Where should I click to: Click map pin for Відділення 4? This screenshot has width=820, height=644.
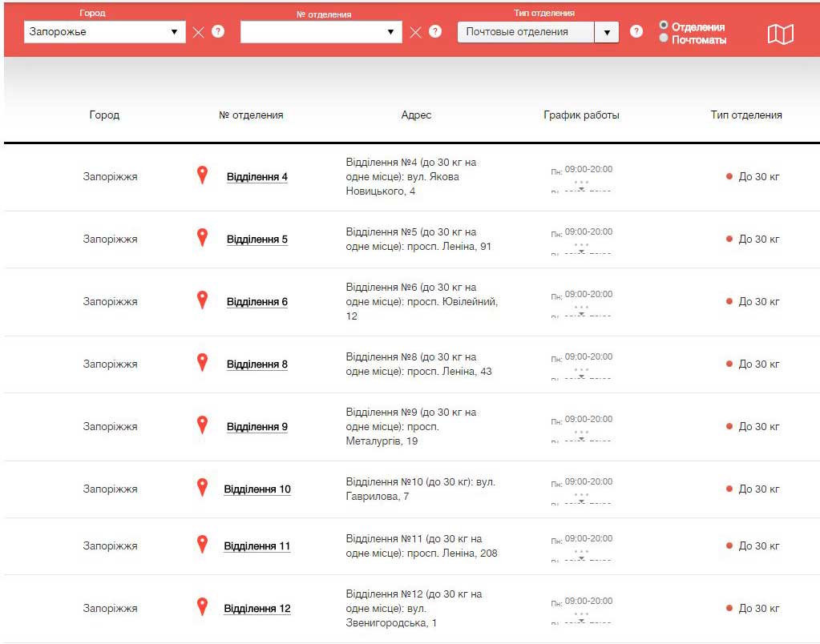[x=202, y=175]
